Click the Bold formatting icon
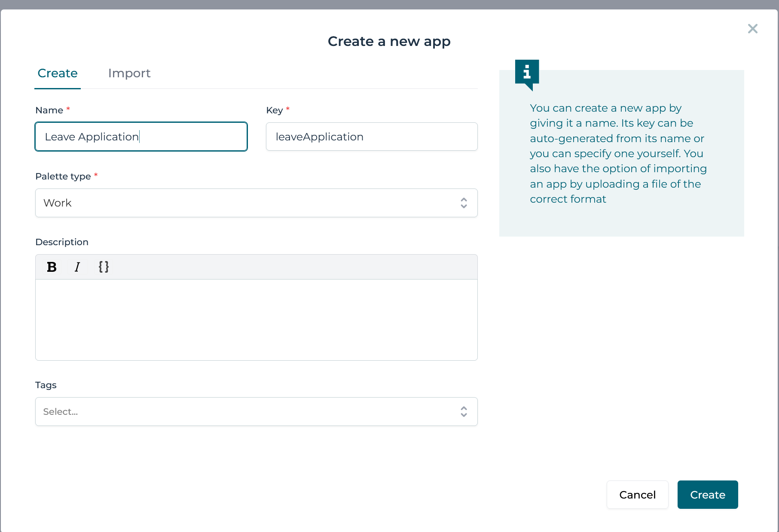The height and width of the screenshot is (532, 779). (x=51, y=267)
